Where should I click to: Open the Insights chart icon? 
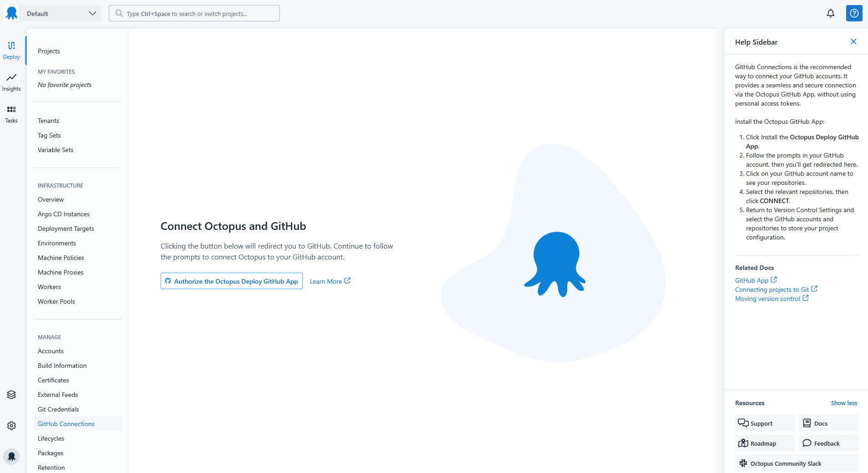(x=11, y=77)
